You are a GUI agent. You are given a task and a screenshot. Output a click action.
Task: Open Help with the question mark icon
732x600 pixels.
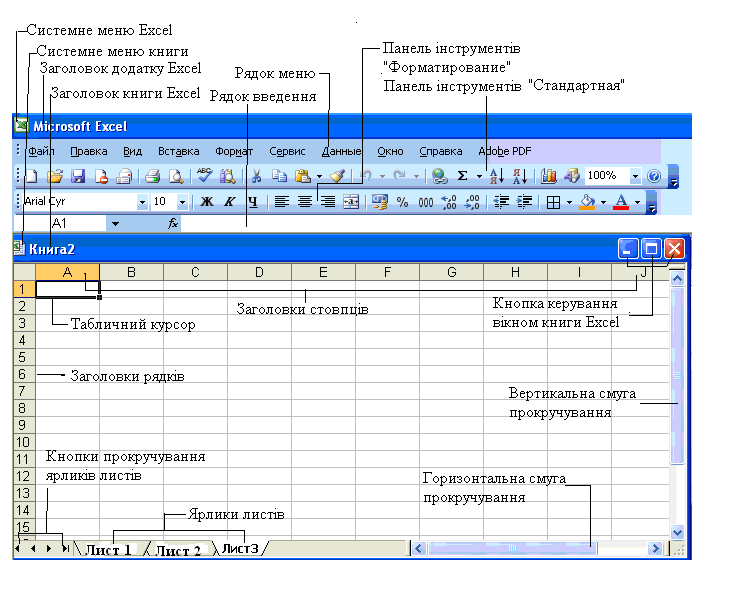point(654,176)
